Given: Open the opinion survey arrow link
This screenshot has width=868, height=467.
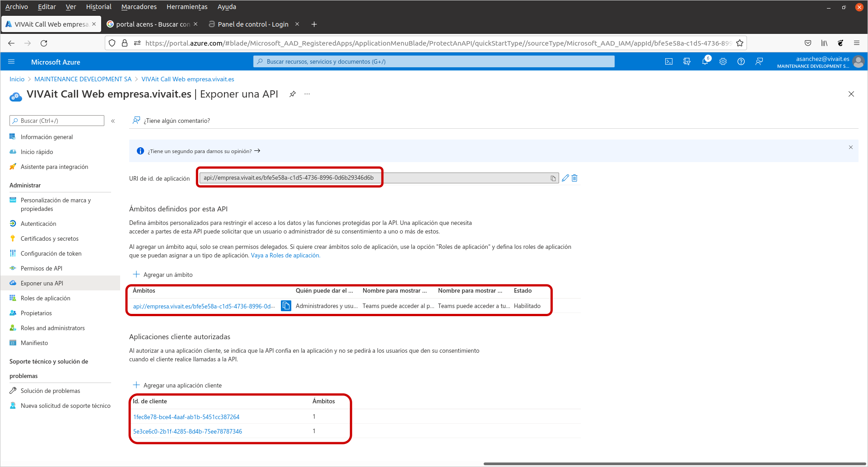Looking at the screenshot, I should pos(257,151).
